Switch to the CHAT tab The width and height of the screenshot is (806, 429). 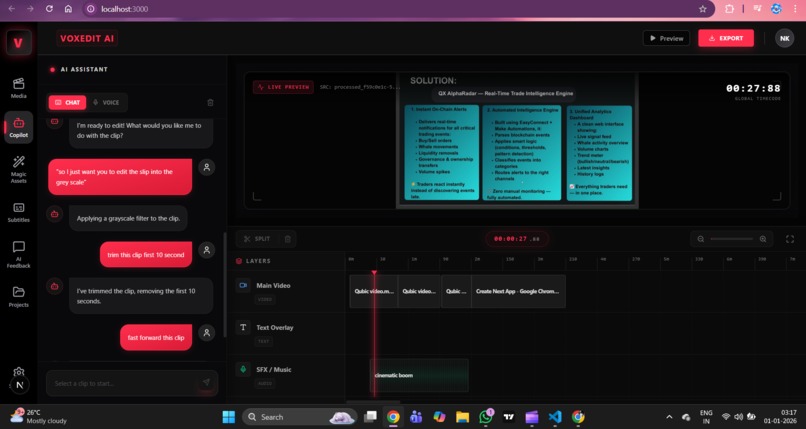pyautogui.click(x=67, y=103)
